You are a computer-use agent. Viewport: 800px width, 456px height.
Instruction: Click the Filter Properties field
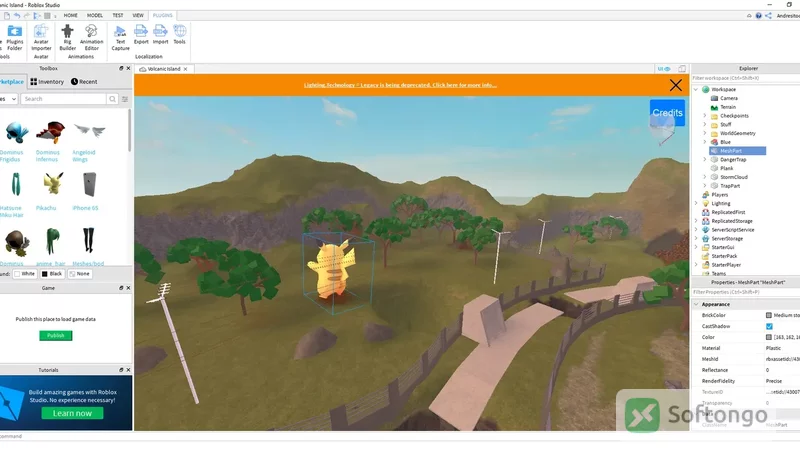(x=745, y=292)
